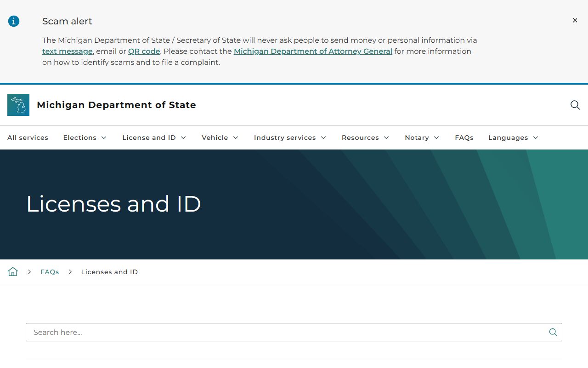Go to FAQs breadcrumb link
Screen dimensions: 588x368
point(50,272)
